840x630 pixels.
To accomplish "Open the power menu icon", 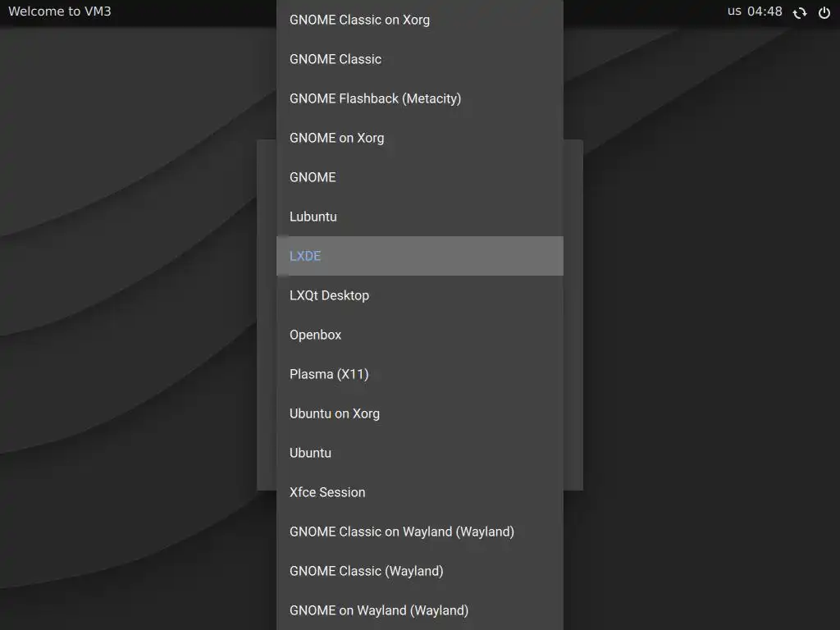I will (824, 12).
